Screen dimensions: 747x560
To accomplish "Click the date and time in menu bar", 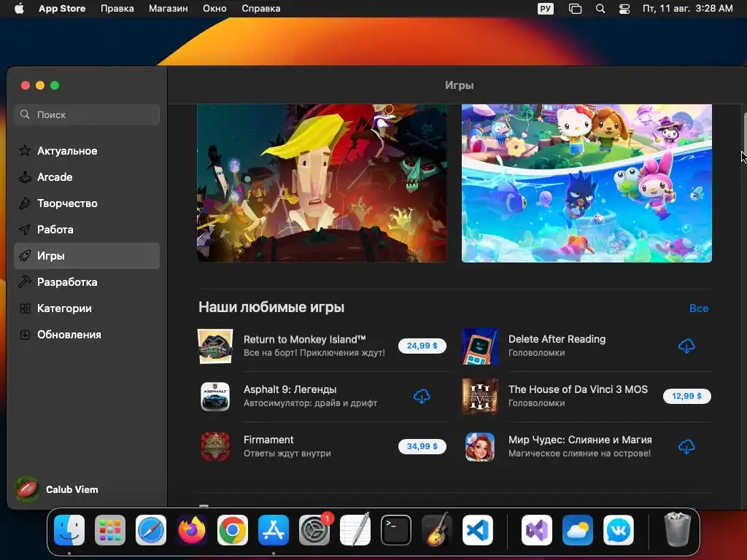I will pyautogui.click(x=687, y=9).
